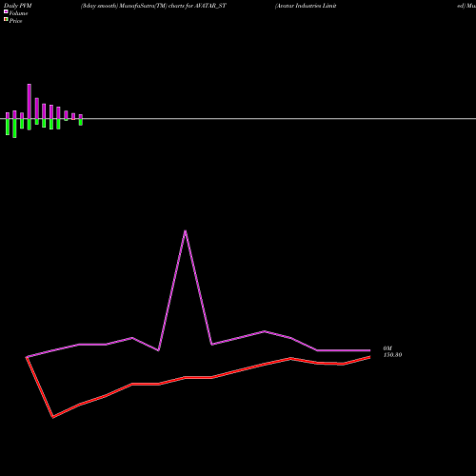This screenshot has height=476, width=476.
Task: Select the 'Price' legend label
Action: coord(15,21)
